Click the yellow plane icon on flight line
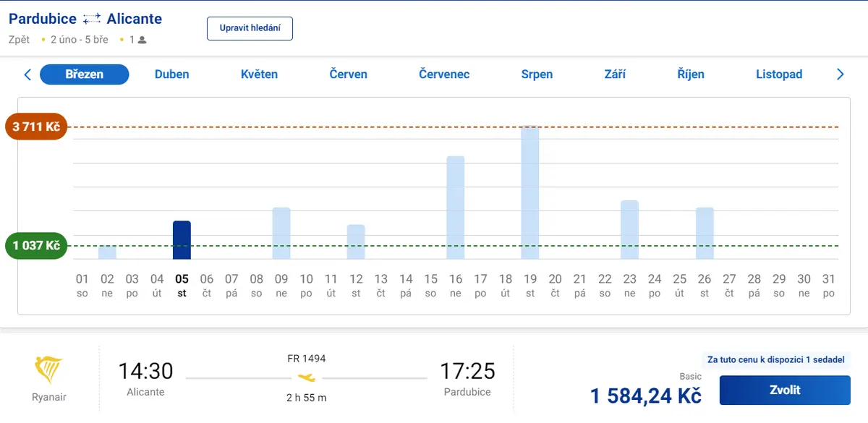Viewport: 868px width, 423px height. pyautogui.click(x=307, y=378)
